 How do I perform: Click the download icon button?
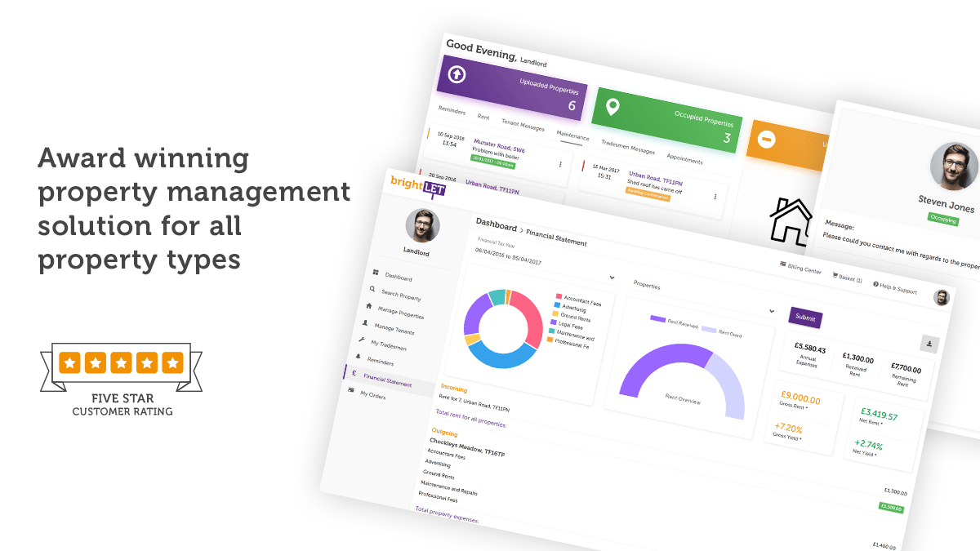[x=929, y=344]
